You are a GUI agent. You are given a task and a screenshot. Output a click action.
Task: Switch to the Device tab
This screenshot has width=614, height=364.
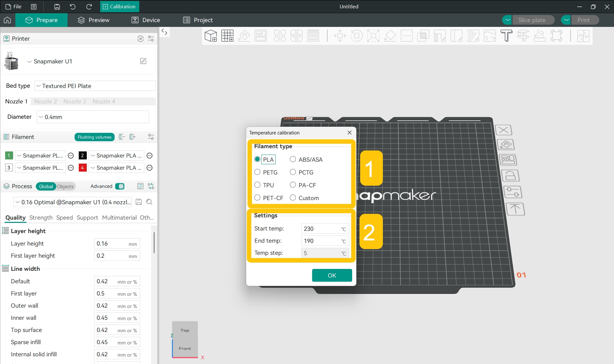(x=146, y=20)
